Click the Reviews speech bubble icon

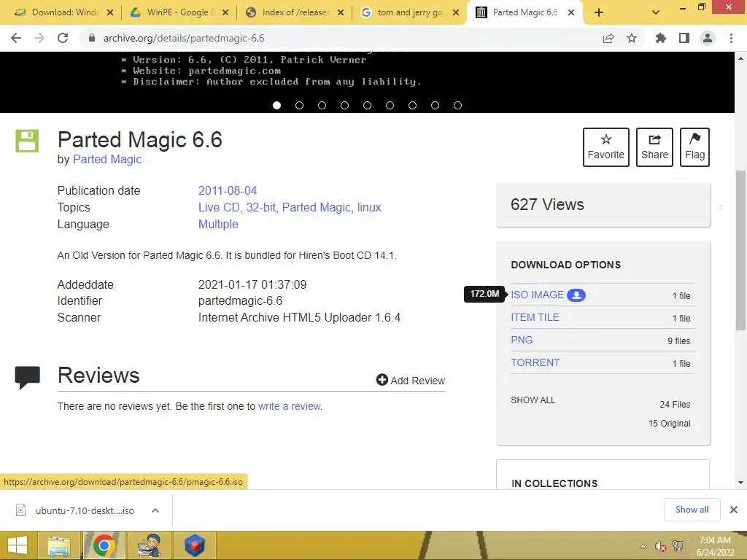[x=28, y=378]
